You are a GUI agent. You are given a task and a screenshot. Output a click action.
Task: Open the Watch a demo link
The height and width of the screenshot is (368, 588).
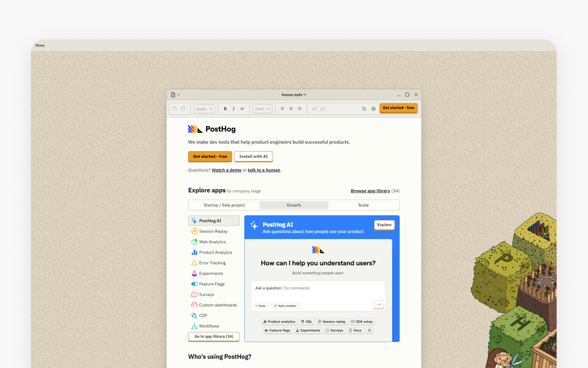[226, 170]
